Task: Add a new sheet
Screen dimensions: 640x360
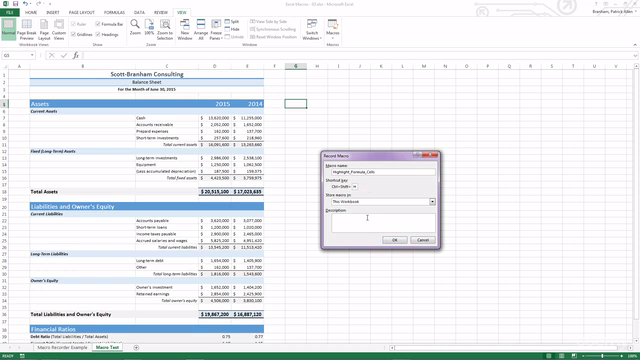Action: [x=136, y=347]
